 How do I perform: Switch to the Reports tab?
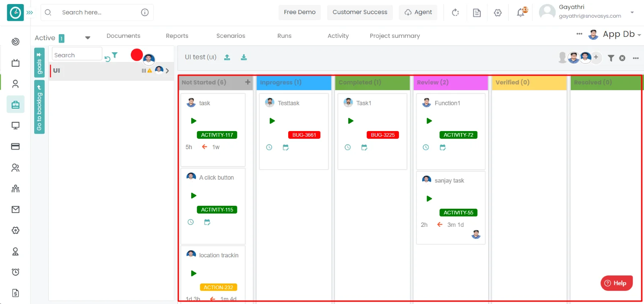[x=177, y=36]
